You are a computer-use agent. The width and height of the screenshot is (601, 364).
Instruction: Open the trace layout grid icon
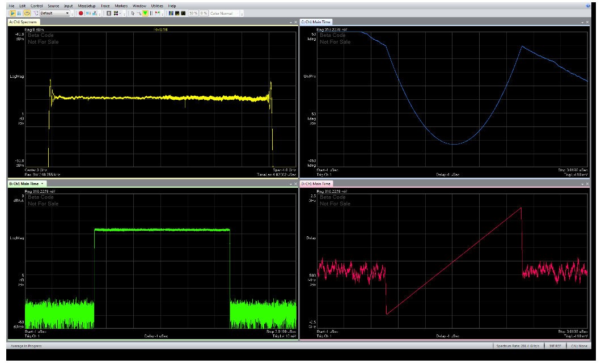(x=116, y=13)
